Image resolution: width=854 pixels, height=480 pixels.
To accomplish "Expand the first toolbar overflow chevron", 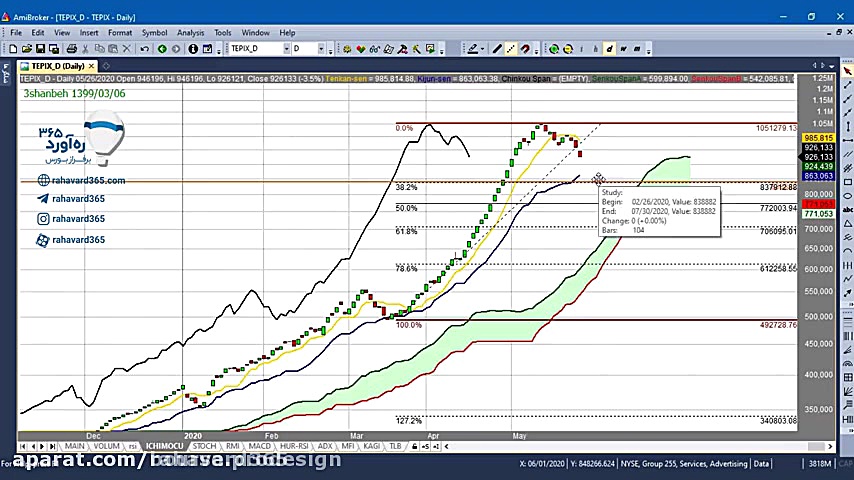I will [x=219, y=51].
